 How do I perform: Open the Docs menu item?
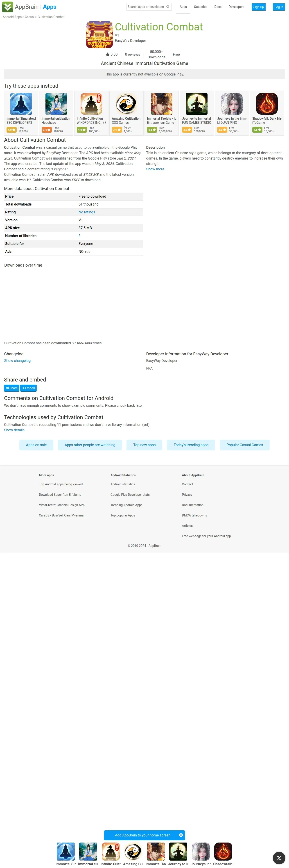pyautogui.click(x=218, y=7)
